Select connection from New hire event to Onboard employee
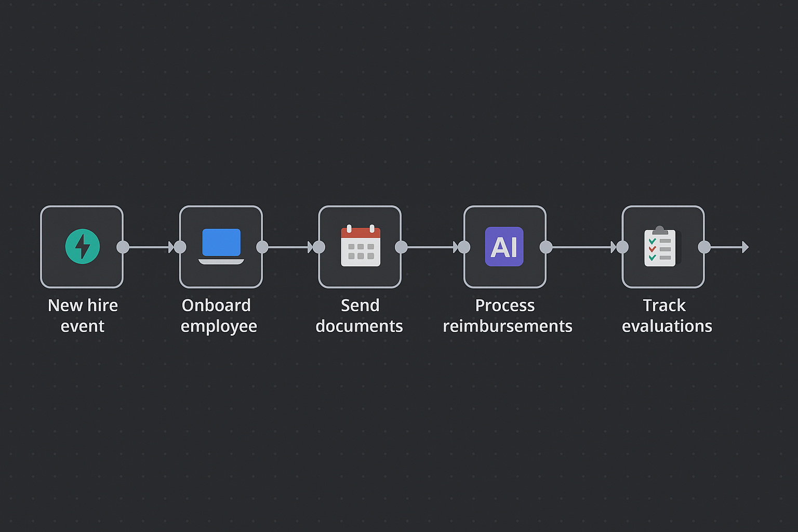This screenshot has height=532, width=798. click(x=151, y=247)
